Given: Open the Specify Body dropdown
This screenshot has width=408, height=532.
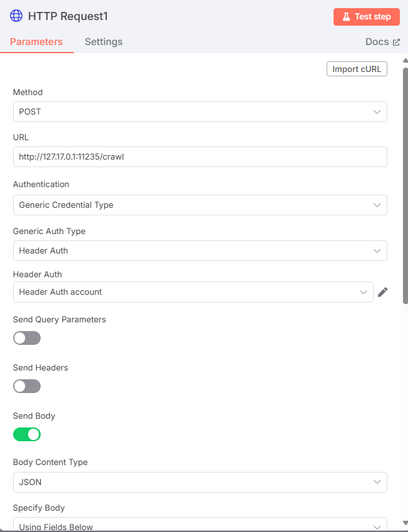Looking at the screenshot, I should coord(200,524).
